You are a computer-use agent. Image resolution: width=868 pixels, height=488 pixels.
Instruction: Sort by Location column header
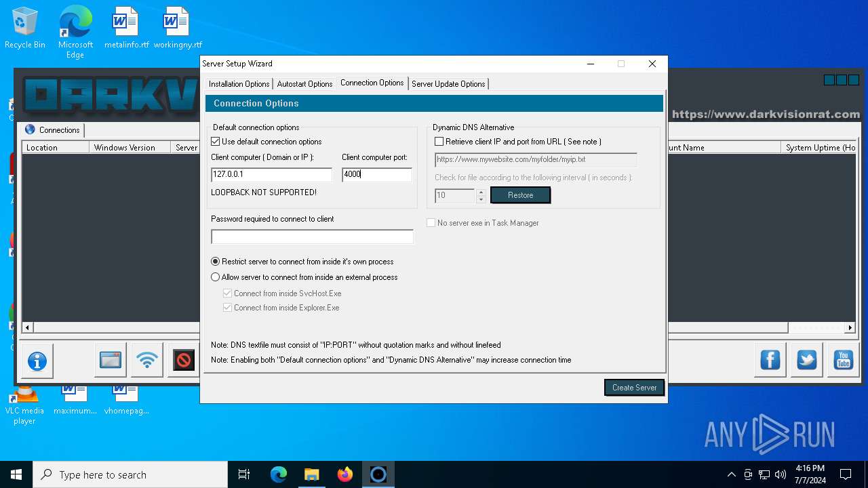[56, 147]
